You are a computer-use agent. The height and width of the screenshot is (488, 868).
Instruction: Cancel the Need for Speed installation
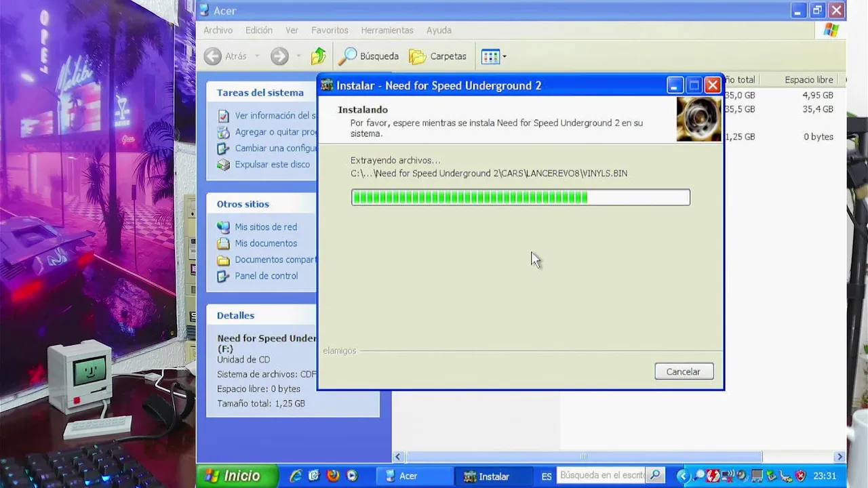(x=684, y=371)
